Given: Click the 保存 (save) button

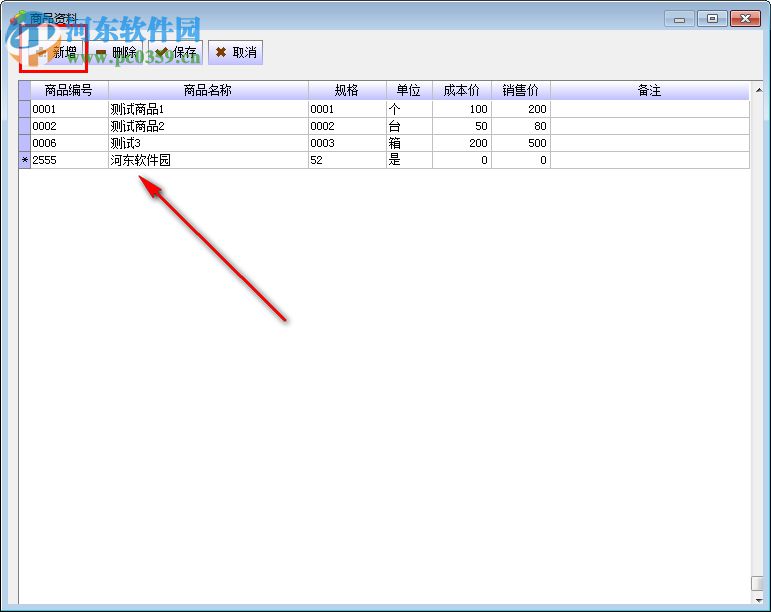Looking at the screenshot, I should point(176,52).
